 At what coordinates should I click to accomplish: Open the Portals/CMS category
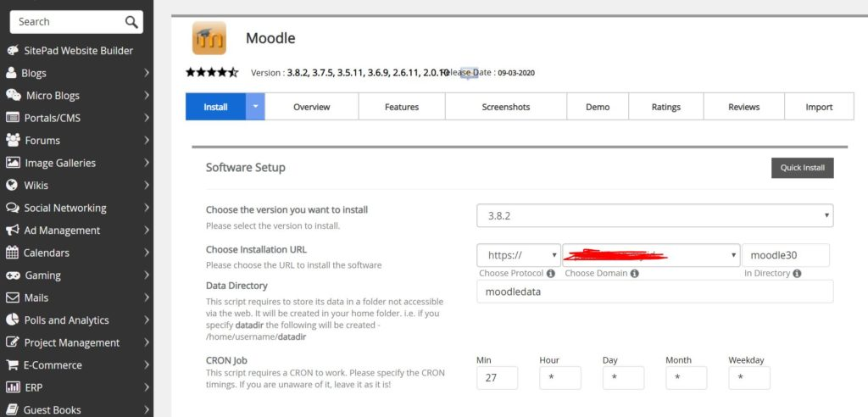click(x=53, y=118)
